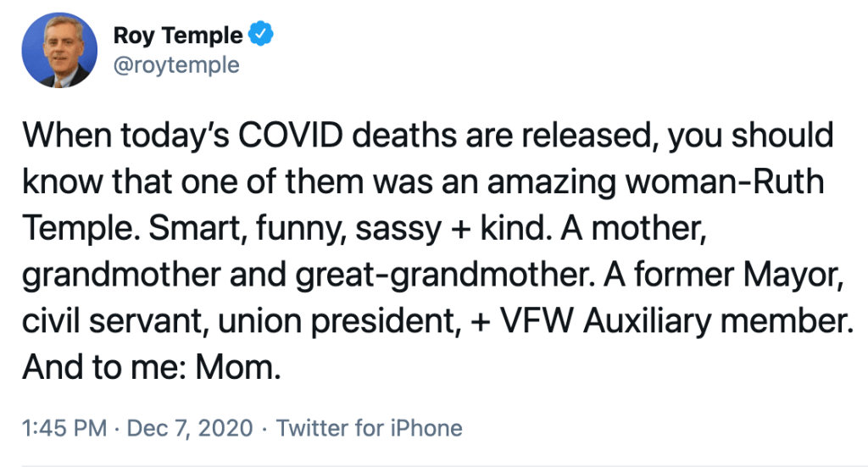The height and width of the screenshot is (467, 868).
Task: Open the Twitter for iPhone source link
Action: (x=369, y=428)
